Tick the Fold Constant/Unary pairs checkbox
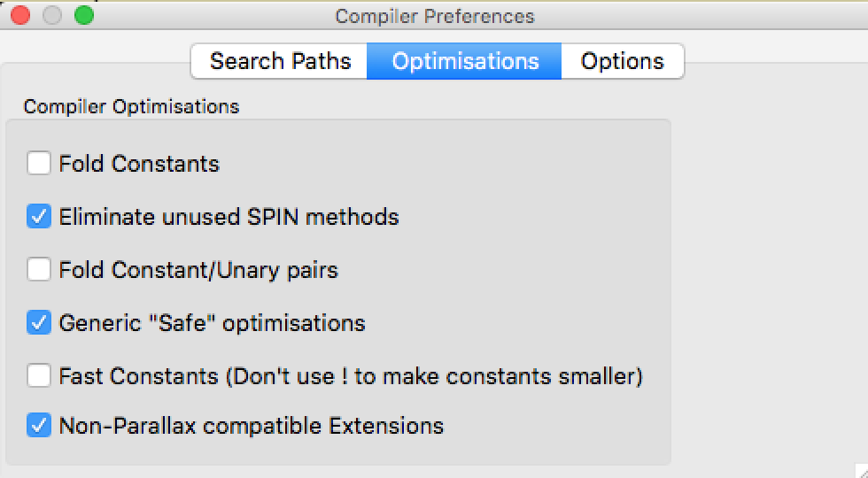The width and height of the screenshot is (868, 478). (x=39, y=270)
